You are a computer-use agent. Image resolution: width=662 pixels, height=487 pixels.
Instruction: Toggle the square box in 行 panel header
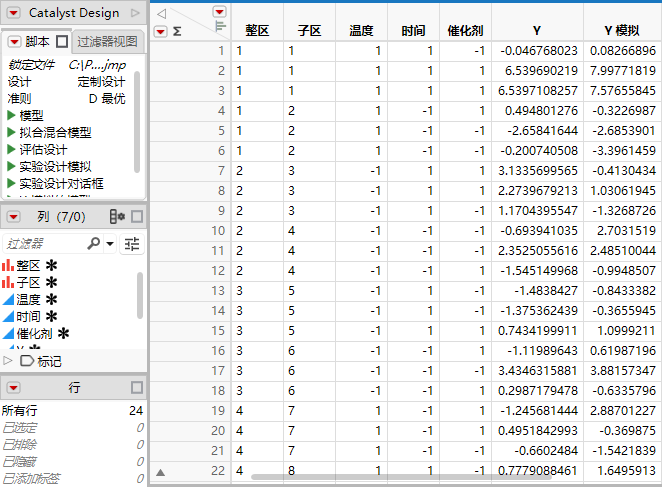click(x=137, y=387)
